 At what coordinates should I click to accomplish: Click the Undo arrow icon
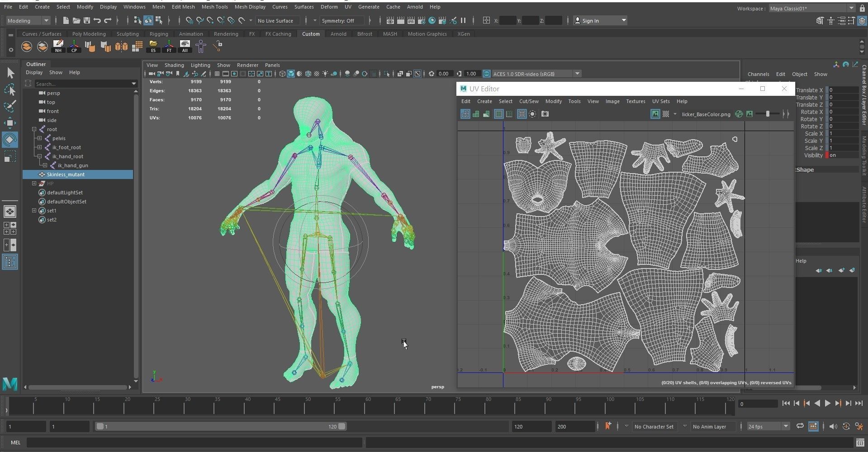(x=97, y=20)
